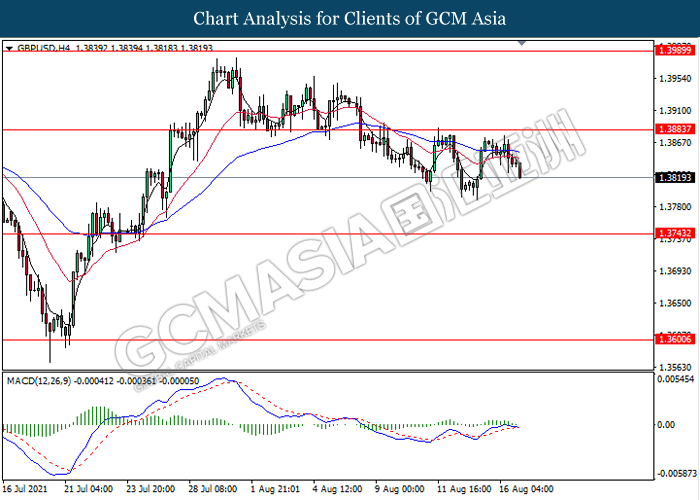This screenshot has width=700, height=500.
Task: Click the MACD(12,26,9) indicator label
Action: pos(38,381)
